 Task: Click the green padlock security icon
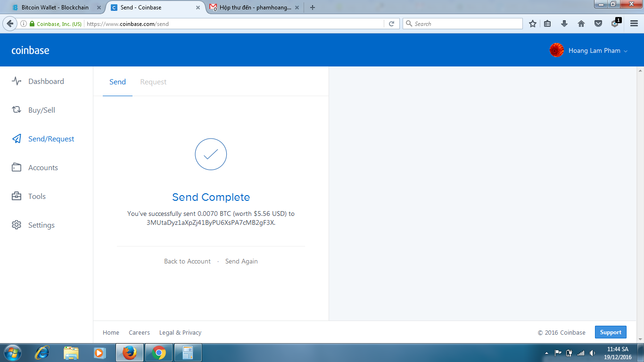[32, 24]
